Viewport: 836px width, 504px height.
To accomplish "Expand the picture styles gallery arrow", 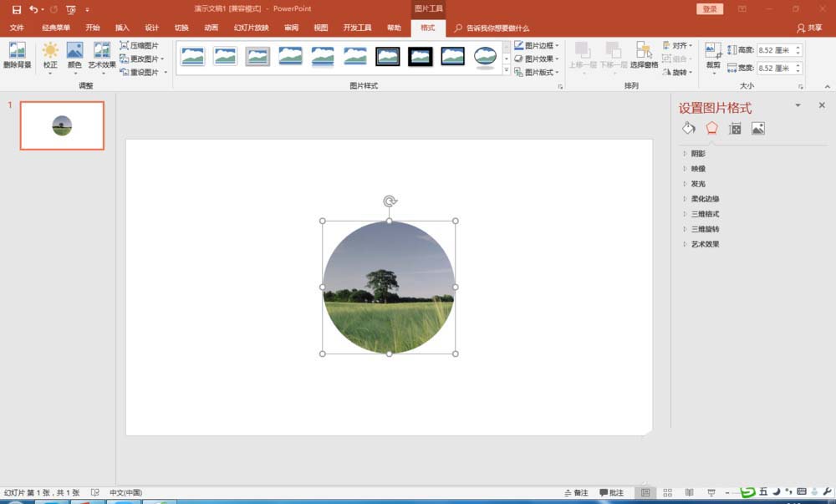I will [507, 70].
